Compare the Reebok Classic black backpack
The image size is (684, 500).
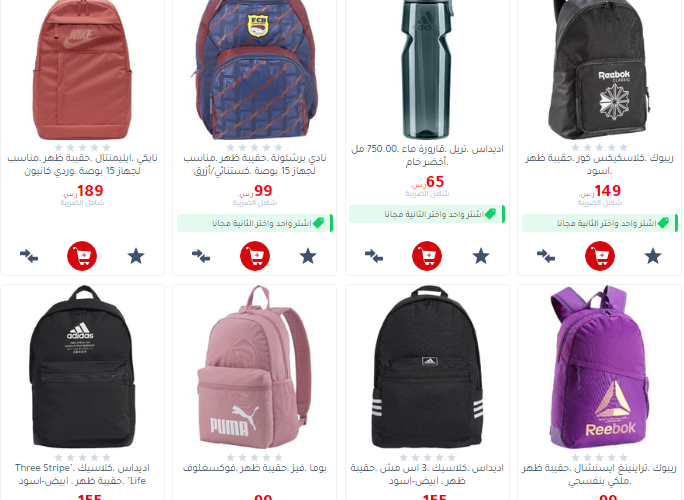[546, 256]
